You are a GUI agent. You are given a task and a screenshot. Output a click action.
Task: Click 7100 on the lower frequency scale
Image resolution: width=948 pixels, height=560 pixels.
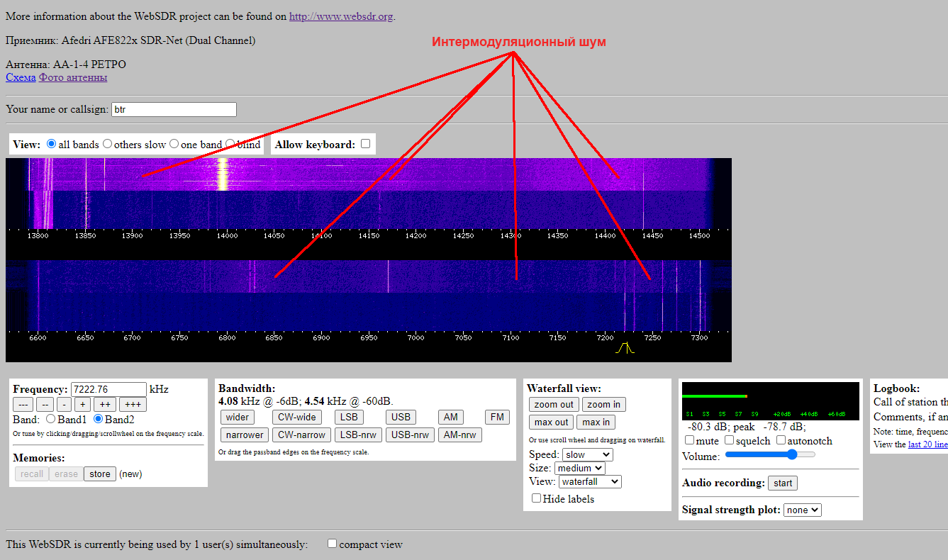511,338
